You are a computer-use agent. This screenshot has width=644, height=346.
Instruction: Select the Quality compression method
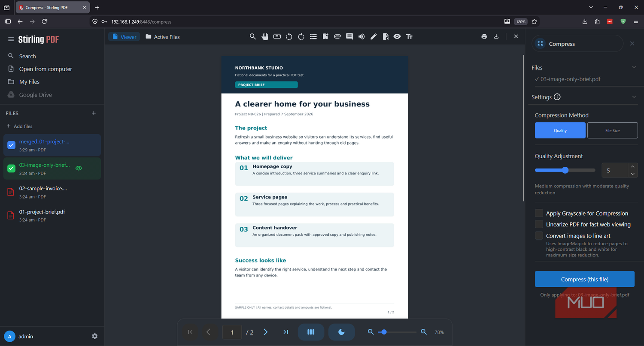click(560, 130)
